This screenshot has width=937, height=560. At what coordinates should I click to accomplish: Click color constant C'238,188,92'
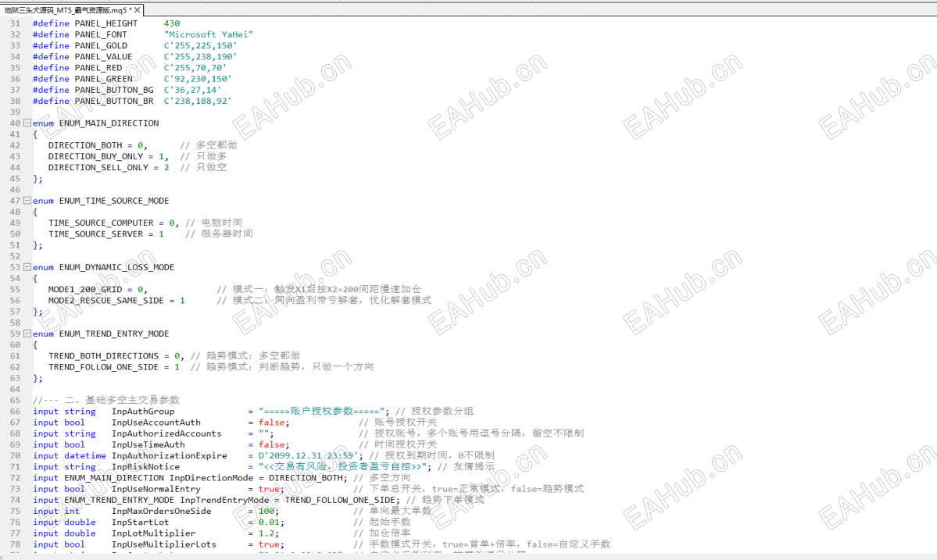[198, 101]
